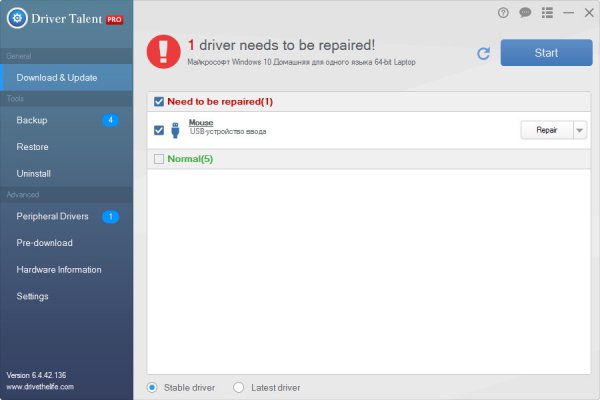This screenshot has width=600, height=400.
Task: Open the Backup section
Action: tap(67, 120)
